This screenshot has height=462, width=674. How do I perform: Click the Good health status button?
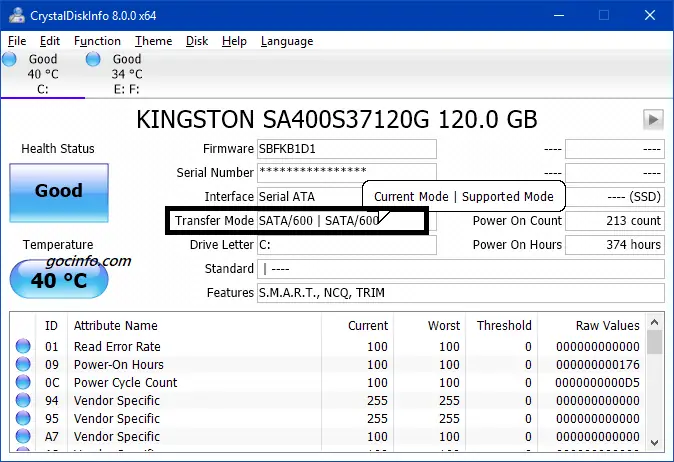tap(59, 193)
